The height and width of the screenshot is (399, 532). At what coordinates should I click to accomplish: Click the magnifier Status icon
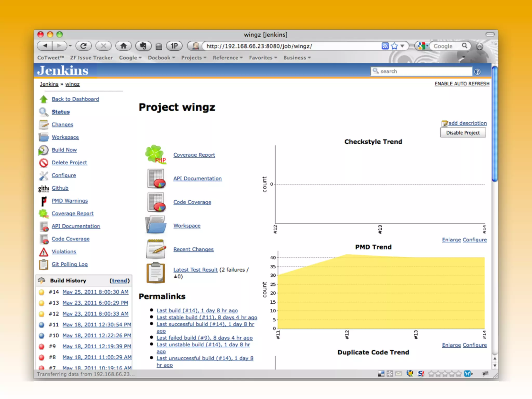pyautogui.click(x=43, y=112)
